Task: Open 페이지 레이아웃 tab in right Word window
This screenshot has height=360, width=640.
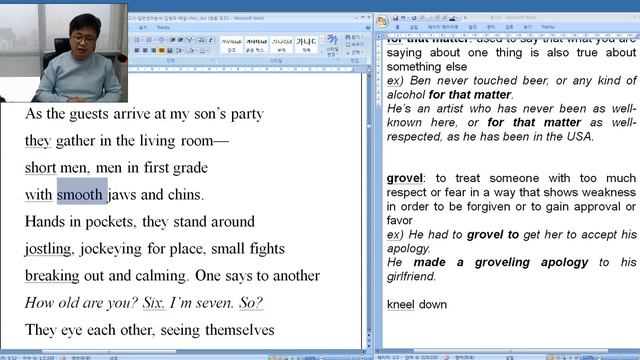Action: (443, 27)
